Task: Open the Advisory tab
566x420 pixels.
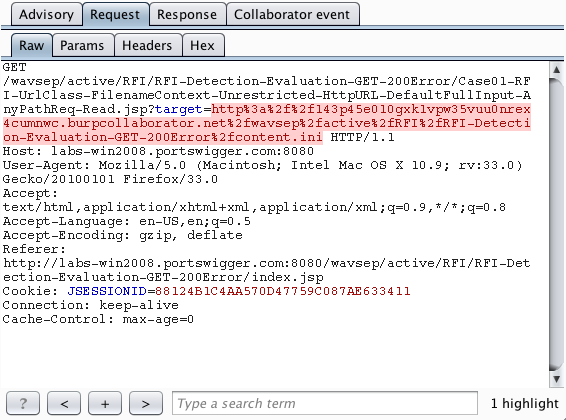Action: [x=46, y=14]
